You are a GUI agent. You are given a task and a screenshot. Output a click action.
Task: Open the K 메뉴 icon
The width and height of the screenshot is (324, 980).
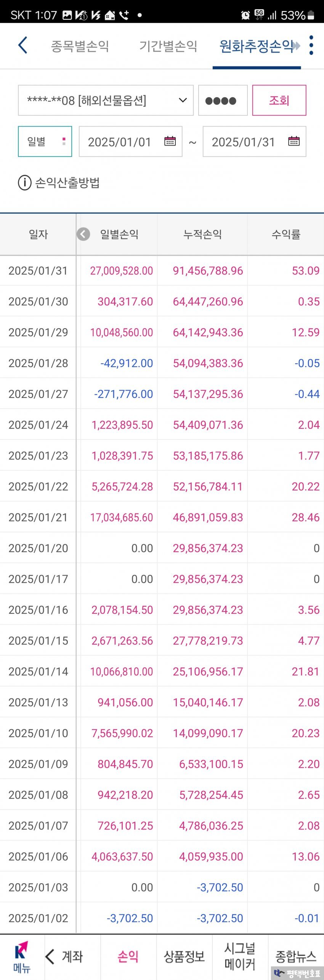(x=22, y=957)
